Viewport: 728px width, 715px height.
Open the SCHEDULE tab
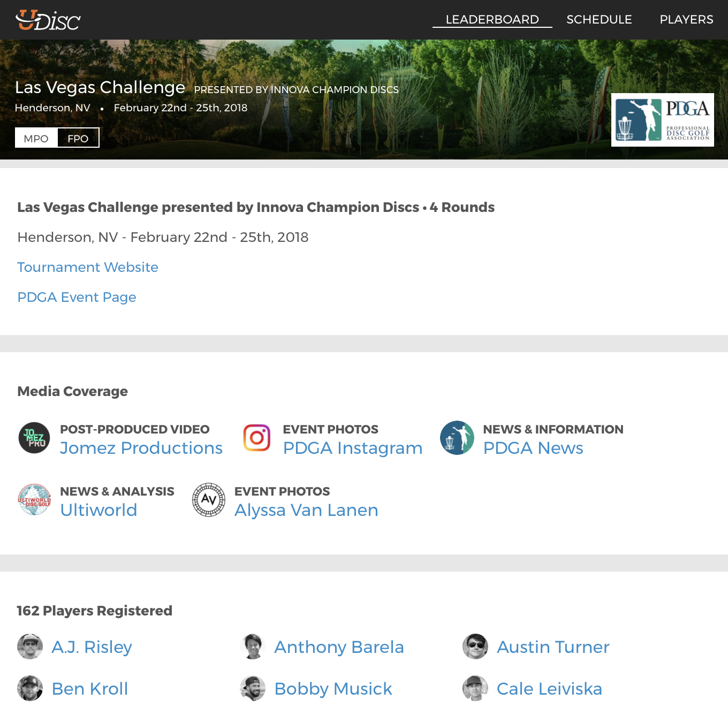click(598, 19)
